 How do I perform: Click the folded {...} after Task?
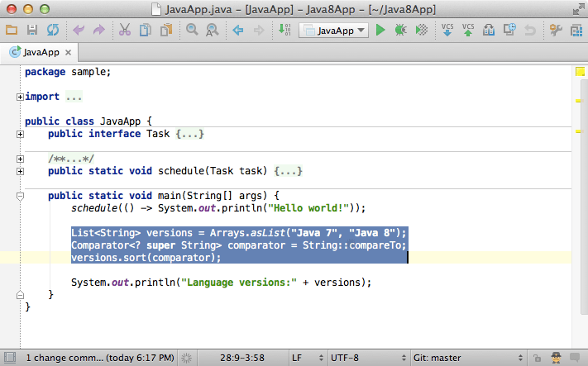click(x=190, y=134)
